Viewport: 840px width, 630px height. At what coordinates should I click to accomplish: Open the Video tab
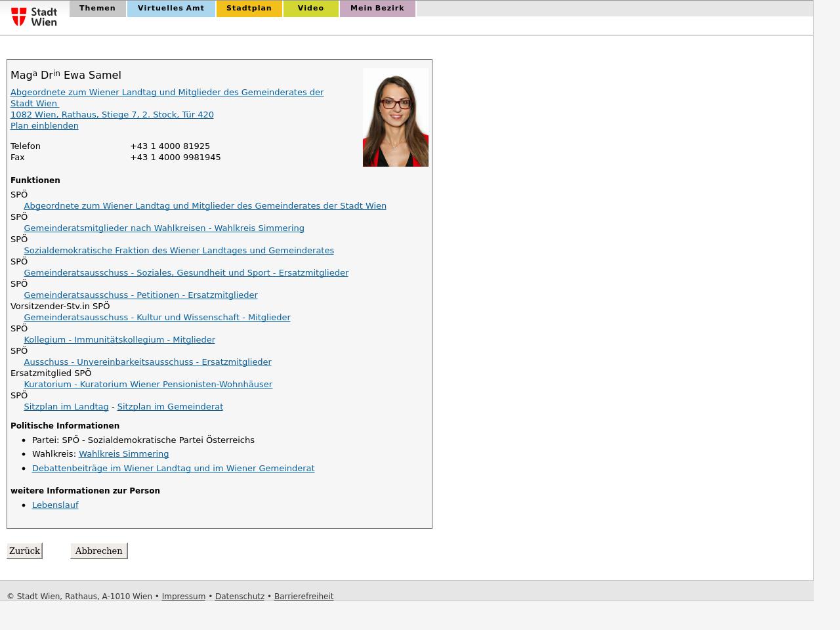tap(311, 9)
